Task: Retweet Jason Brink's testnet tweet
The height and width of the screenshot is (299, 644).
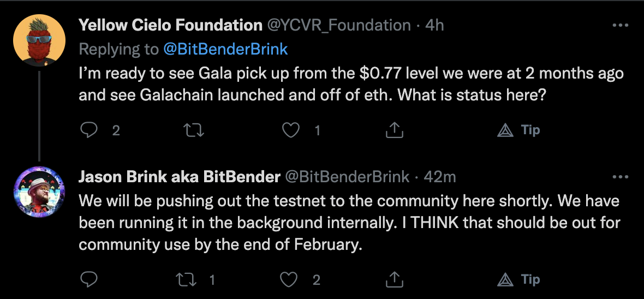Action: pyautogui.click(x=189, y=279)
